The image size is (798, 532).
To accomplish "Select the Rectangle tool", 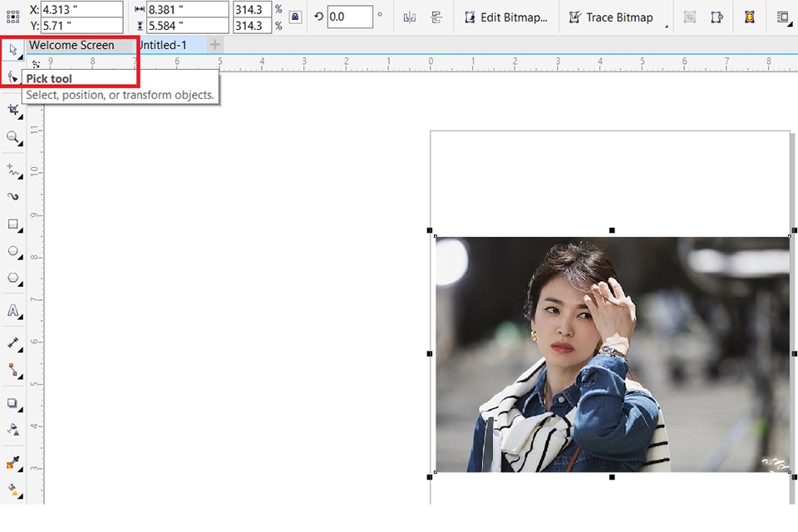I will coord(12,224).
